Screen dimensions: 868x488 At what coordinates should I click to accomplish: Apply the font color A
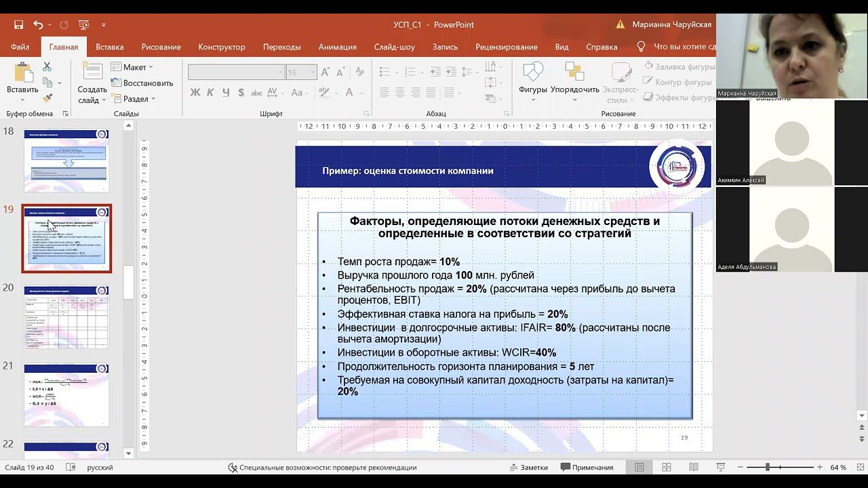(x=349, y=92)
